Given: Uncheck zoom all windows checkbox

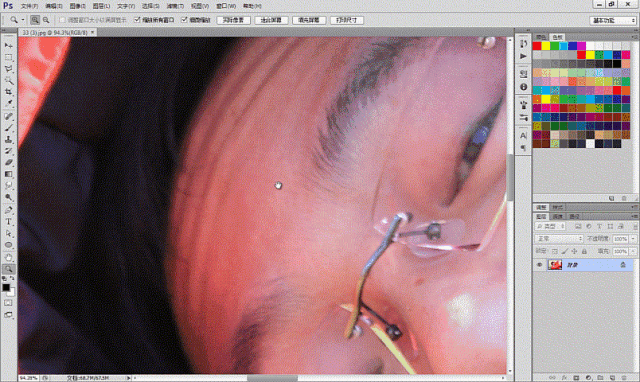Looking at the screenshot, I should pos(137,20).
